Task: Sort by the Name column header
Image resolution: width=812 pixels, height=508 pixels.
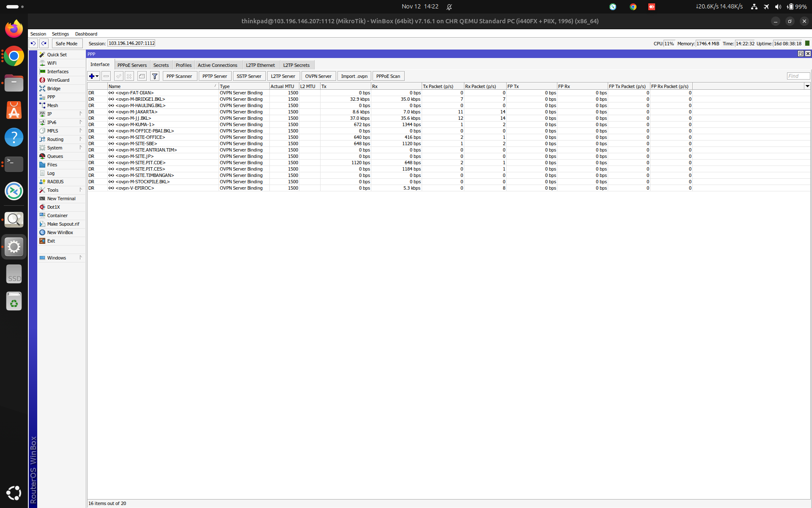Action: click(x=163, y=86)
